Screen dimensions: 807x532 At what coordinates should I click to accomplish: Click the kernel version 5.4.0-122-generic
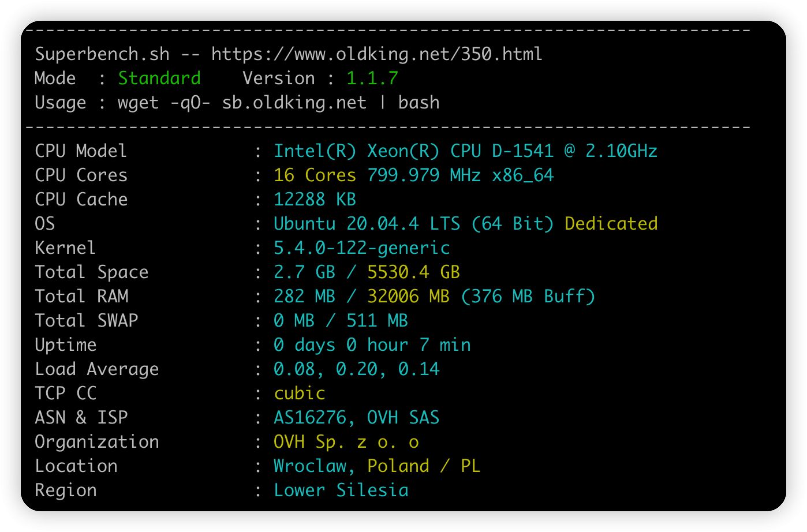[361, 248]
